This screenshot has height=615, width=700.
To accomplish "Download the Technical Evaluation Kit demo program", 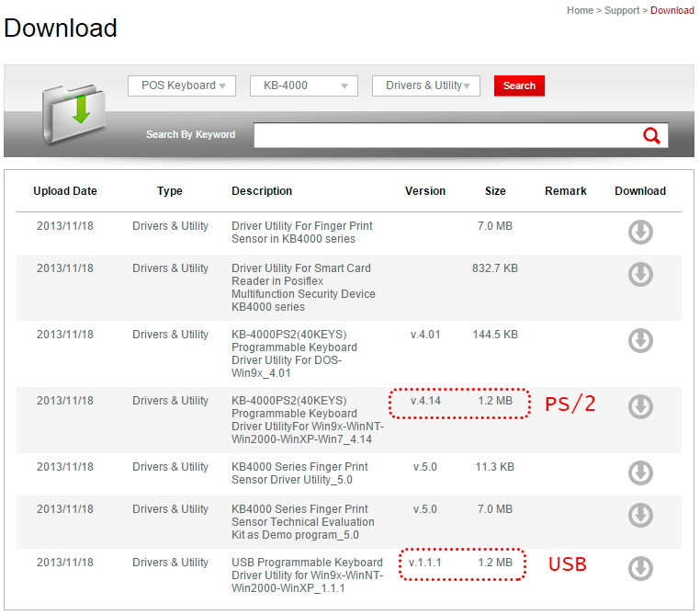I will [640, 515].
